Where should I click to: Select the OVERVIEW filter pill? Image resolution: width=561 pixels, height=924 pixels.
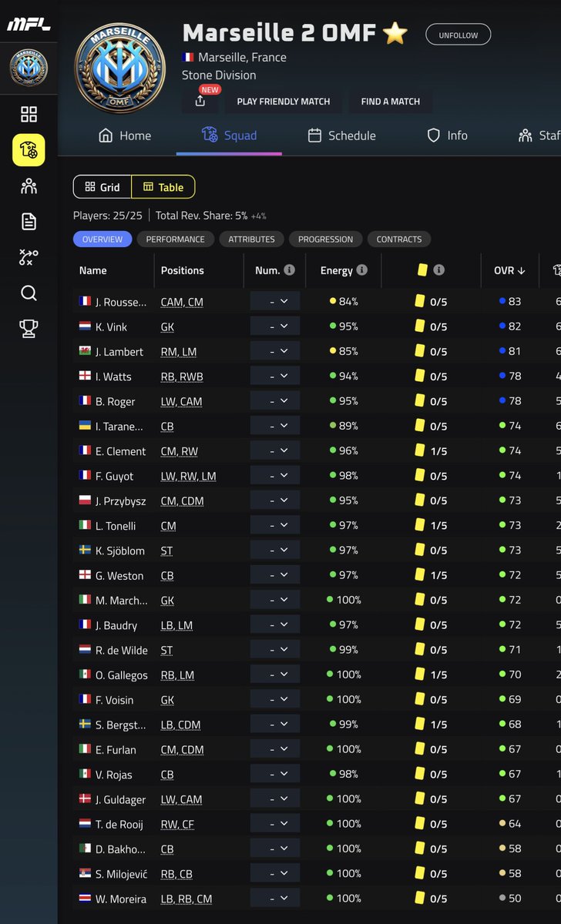pos(102,239)
